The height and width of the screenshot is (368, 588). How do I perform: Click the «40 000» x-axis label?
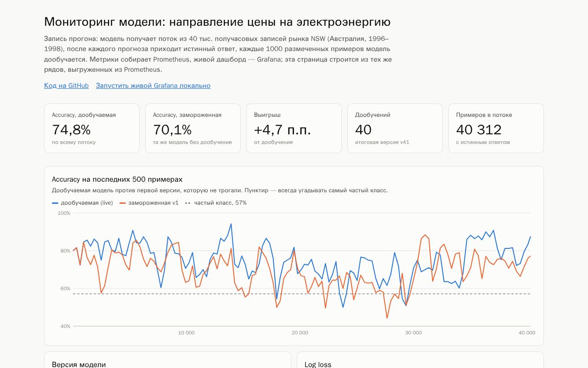(527, 333)
